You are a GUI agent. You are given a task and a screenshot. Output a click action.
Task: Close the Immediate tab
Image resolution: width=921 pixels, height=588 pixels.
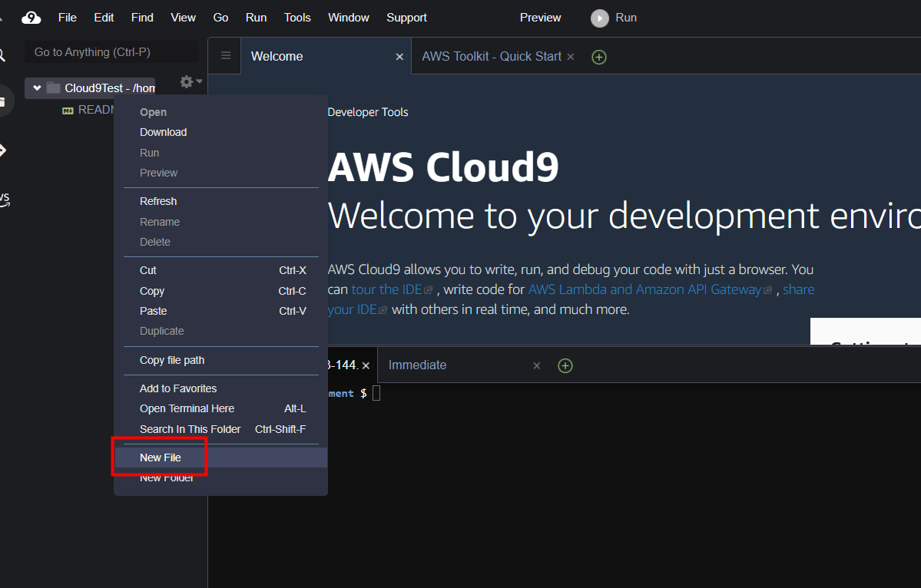point(536,365)
